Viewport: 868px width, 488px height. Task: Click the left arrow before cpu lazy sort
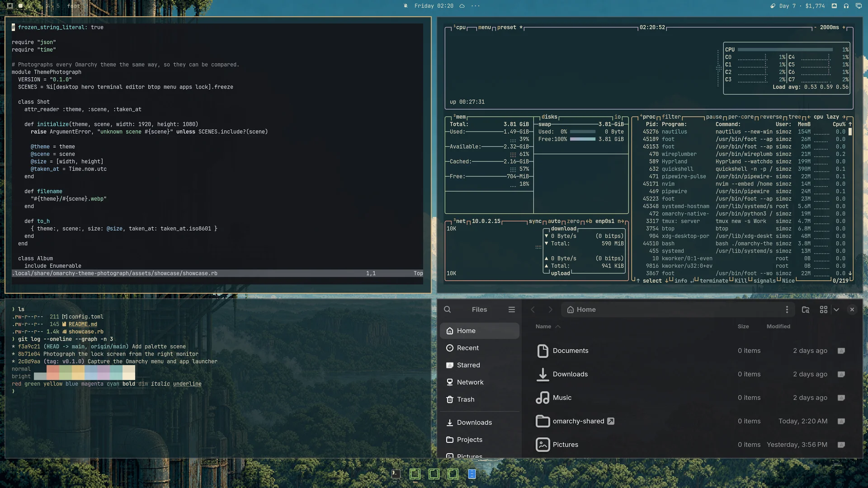pos(809,117)
